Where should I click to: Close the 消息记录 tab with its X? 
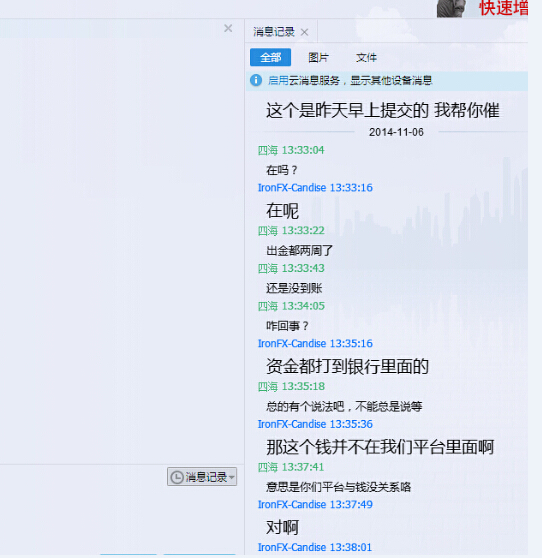point(304,32)
